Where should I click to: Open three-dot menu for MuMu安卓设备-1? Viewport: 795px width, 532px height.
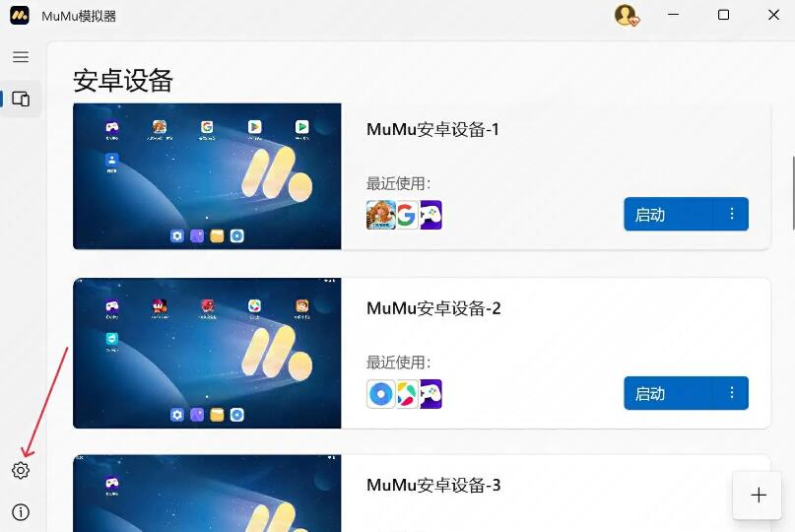[732, 214]
